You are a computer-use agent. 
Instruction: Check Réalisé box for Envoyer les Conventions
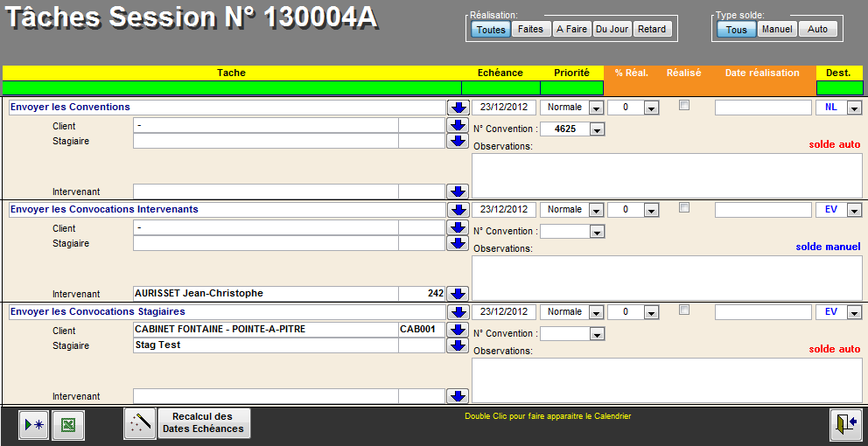pos(684,106)
